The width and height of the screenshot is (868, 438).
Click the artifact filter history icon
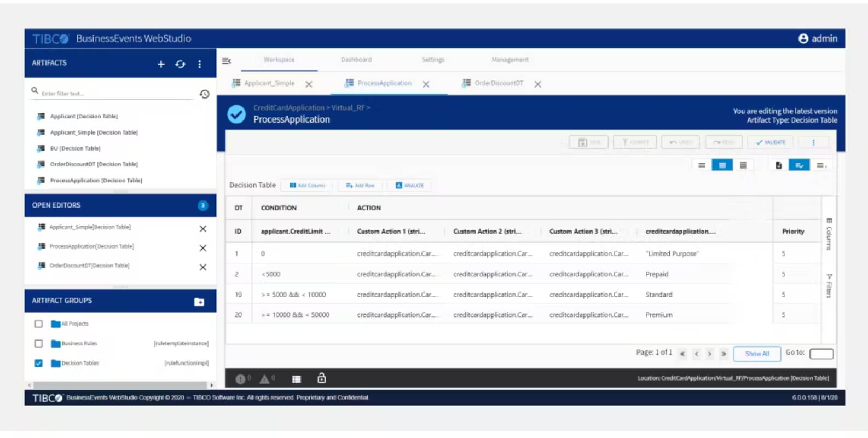tap(204, 94)
